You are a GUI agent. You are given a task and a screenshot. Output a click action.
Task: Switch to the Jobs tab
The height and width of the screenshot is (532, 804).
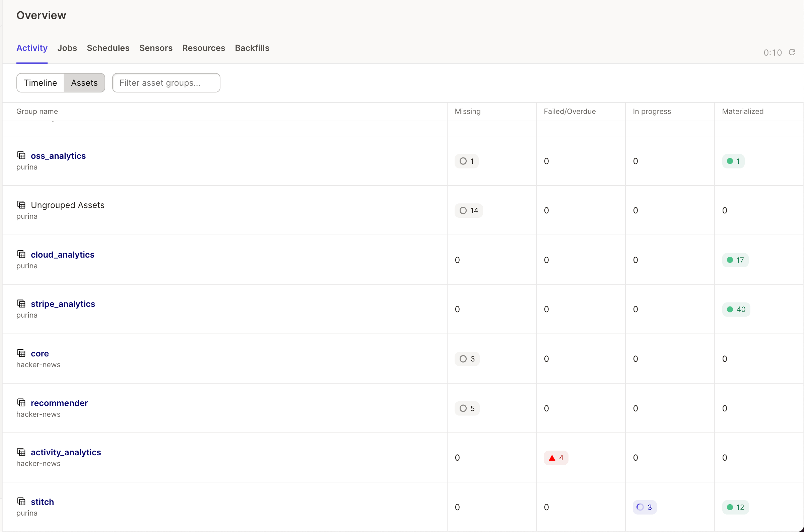tap(67, 48)
